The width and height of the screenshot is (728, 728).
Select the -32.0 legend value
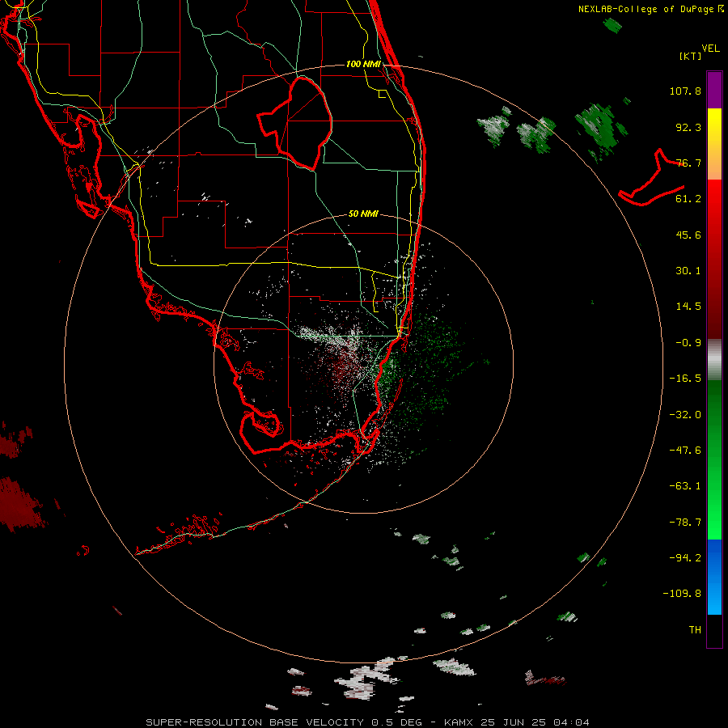(x=685, y=415)
